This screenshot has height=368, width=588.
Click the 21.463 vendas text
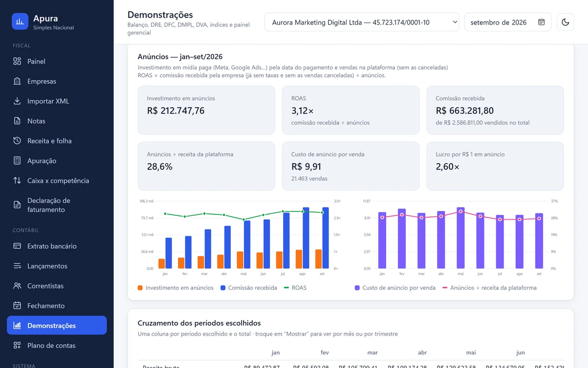(309, 179)
